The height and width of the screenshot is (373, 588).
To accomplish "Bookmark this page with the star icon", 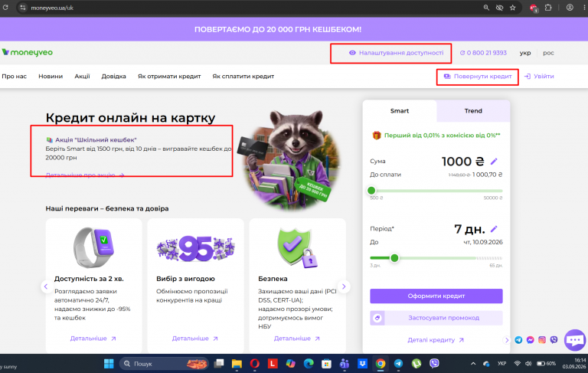I will click(x=513, y=8).
